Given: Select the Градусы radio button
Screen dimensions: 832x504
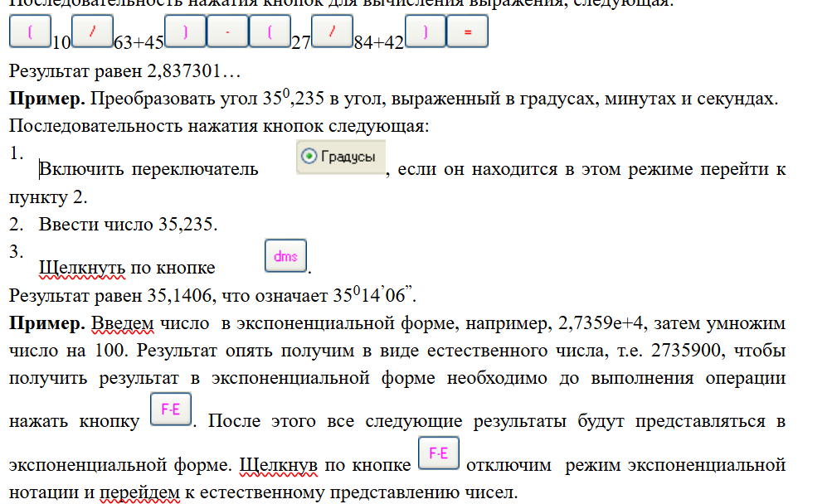Looking at the screenshot, I should pos(339,157).
